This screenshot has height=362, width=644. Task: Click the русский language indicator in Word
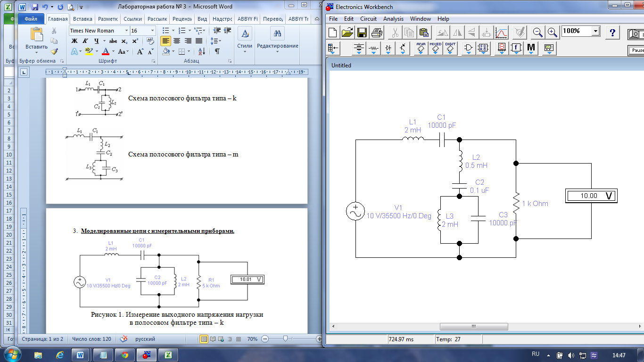coord(146,339)
